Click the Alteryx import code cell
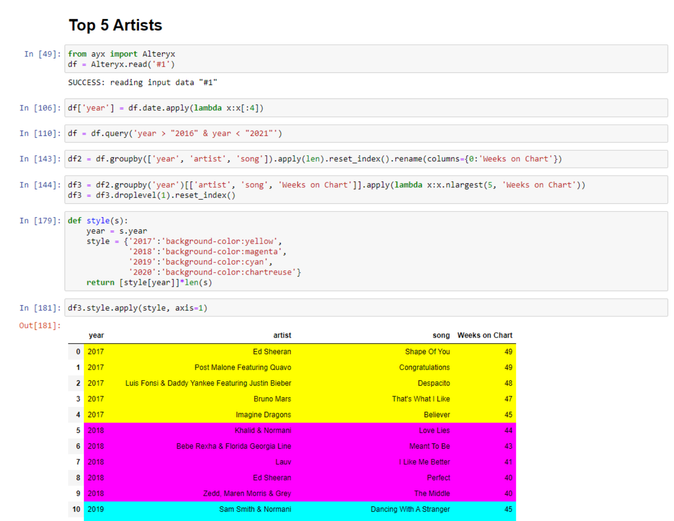The image size is (674, 521). [x=366, y=58]
